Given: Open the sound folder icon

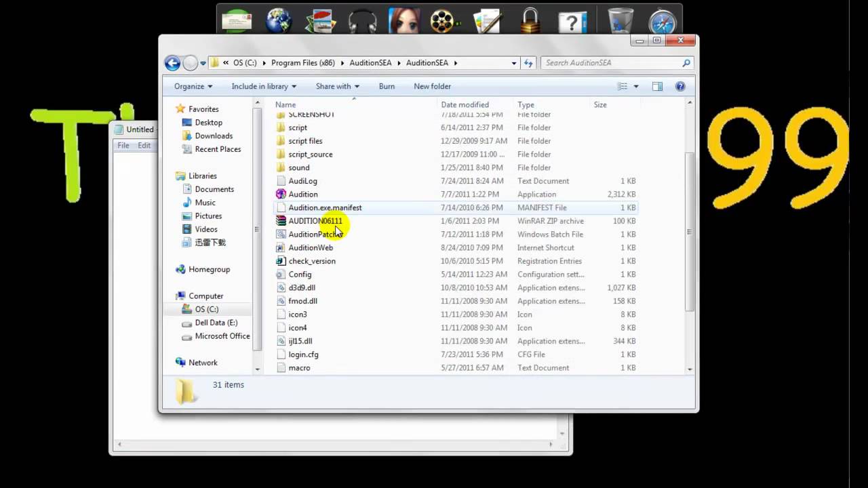Looking at the screenshot, I should pyautogui.click(x=281, y=167).
